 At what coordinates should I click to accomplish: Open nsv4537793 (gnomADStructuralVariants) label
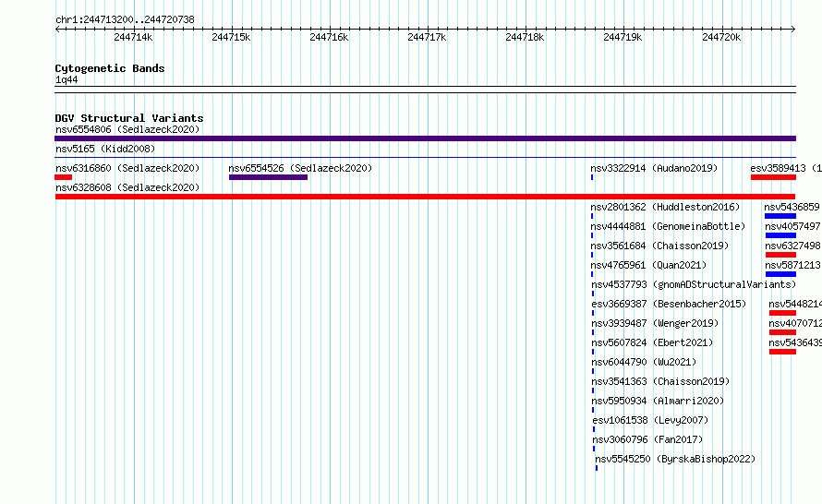point(694,284)
